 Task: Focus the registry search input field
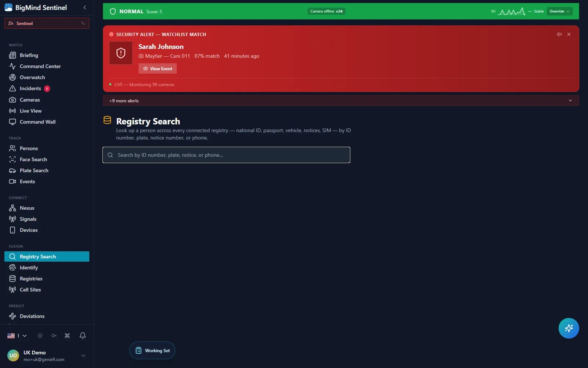click(226, 155)
